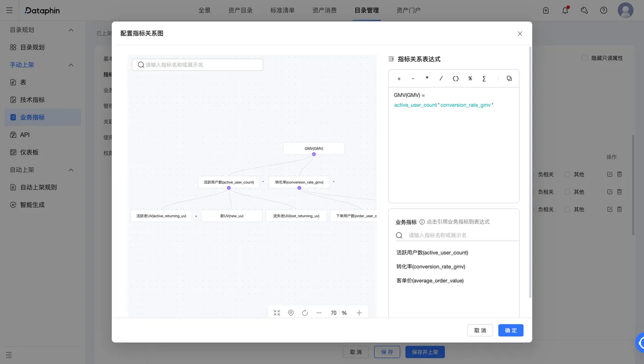Image resolution: width=644 pixels, height=364 pixels.
Task: Click the locate pin icon on the canvas toolbar
Action: [291, 313]
